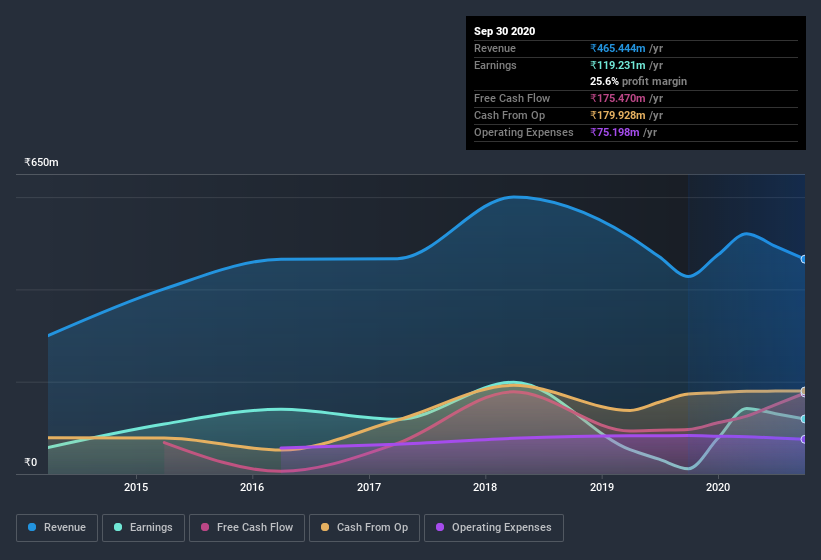The height and width of the screenshot is (560, 821).
Task: Click the Revenue endpoint marker on chart
Action: click(x=804, y=259)
